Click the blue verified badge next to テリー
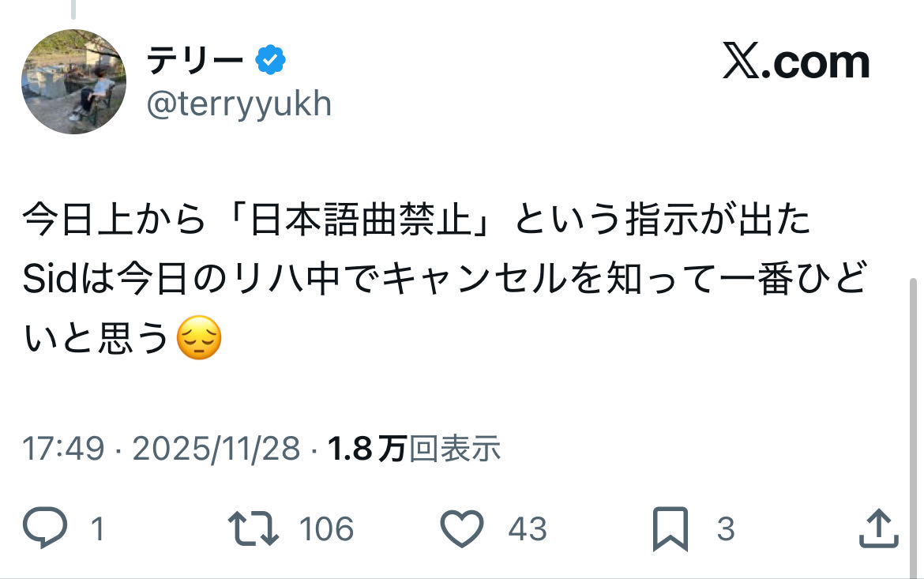 pyautogui.click(x=270, y=61)
